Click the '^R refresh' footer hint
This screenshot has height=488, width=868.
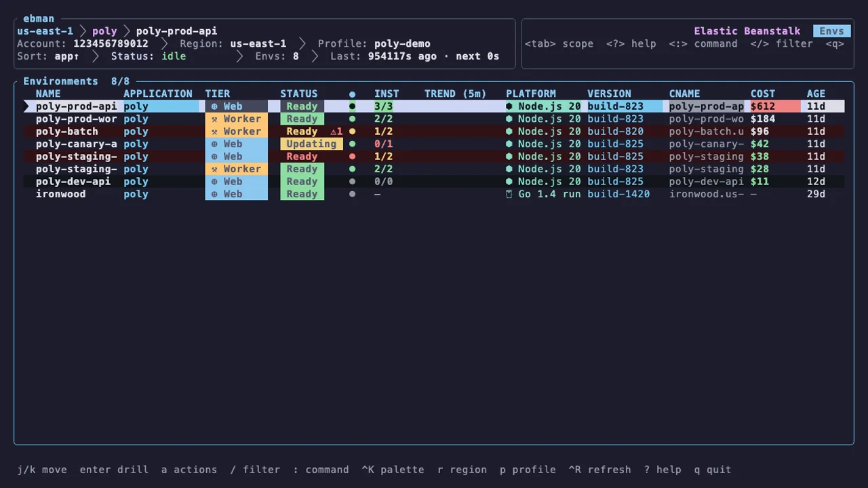click(599, 470)
